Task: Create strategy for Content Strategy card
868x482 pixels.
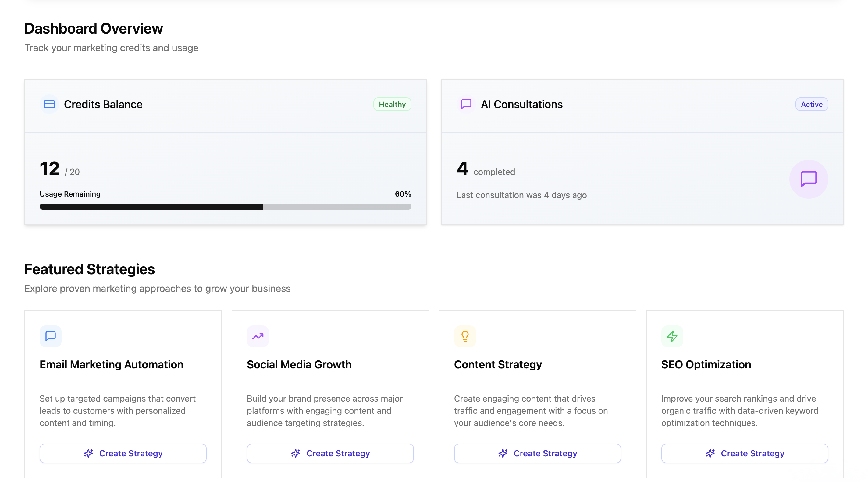Action: click(x=537, y=453)
